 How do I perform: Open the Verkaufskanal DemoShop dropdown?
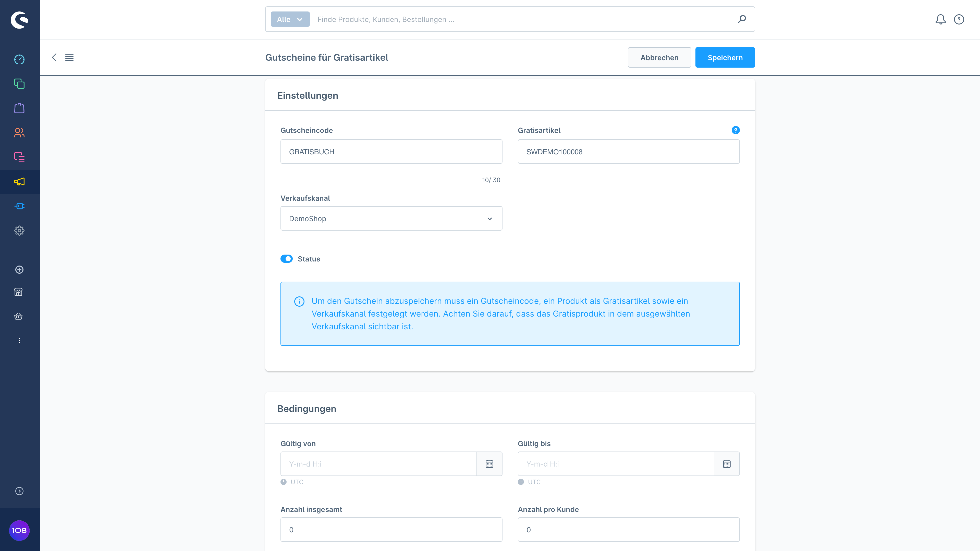point(391,218)
